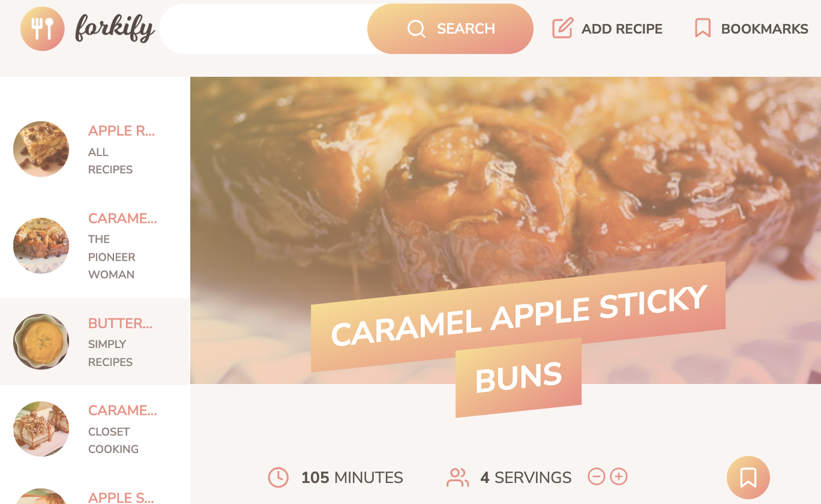Screen dimensions: 821x504
Task: Open the ADD RECIPE menu item
Action: click(607, 29)
